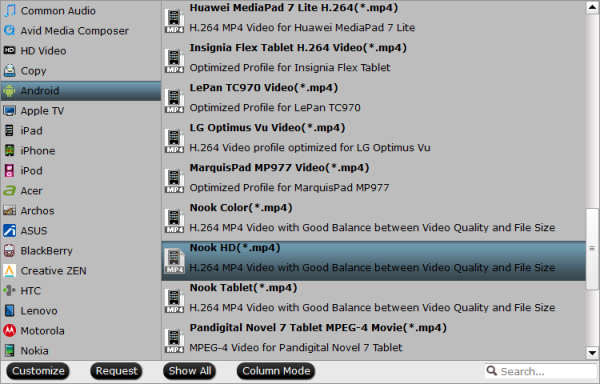Click the HTC category icon
The width and height of the screenshot is (600, 384).
(x=10, y=290)
